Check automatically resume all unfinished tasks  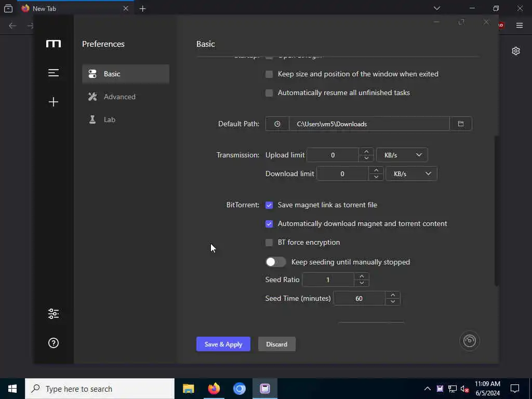pos(269,92)
